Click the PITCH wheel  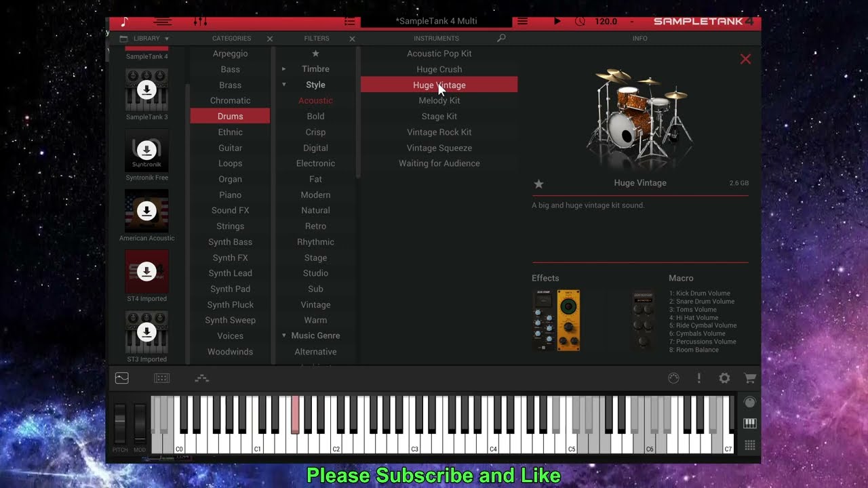pos(120,424)
